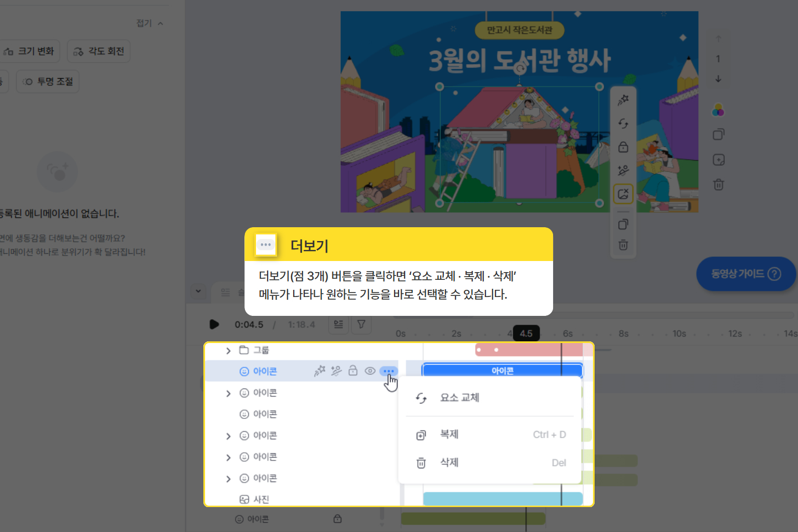This screenshot has height=532, width=798.
Task: Click the 각도 회전 animation button
Action: pyautogui.click(x=99, y=51)
